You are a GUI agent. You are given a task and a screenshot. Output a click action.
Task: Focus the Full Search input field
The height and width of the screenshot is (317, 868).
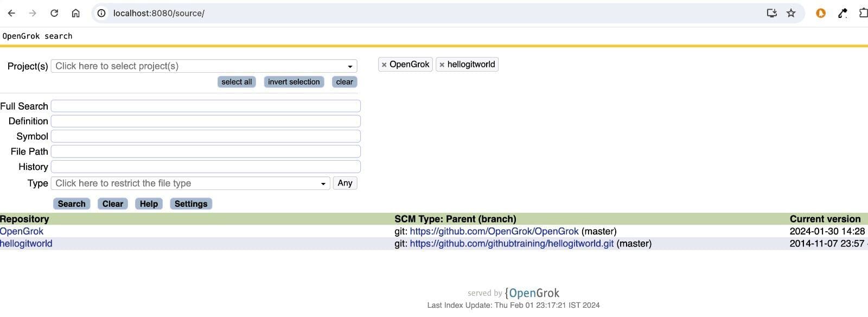point(205,106)
